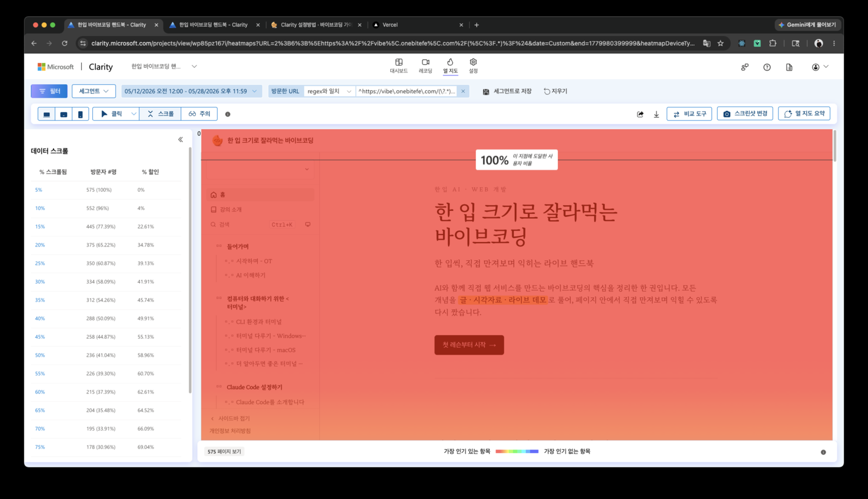
Task: Open the team members sharing icon
Action: coord(745,67)
